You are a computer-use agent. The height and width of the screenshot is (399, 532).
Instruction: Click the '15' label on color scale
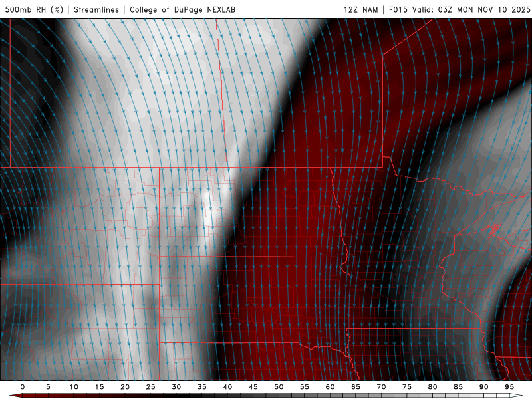point(99,387)
